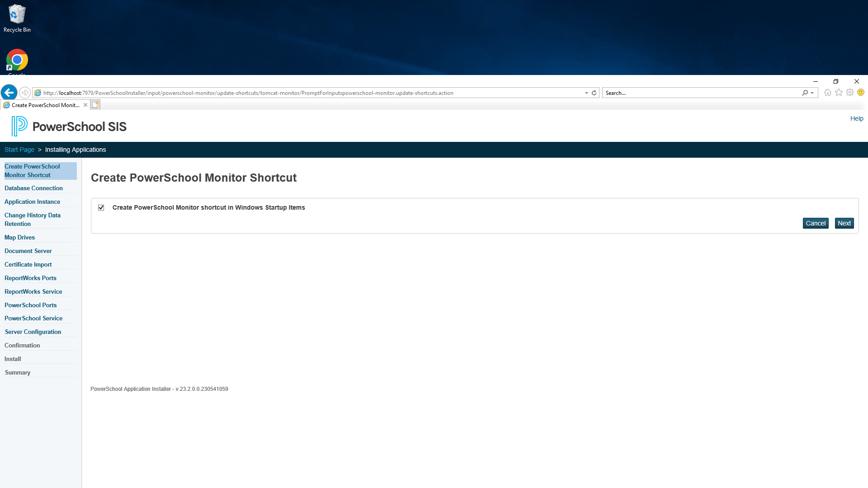Open the Certificate Import step
The width and height of the screenshot is (868, 488).
pos(28,265)
